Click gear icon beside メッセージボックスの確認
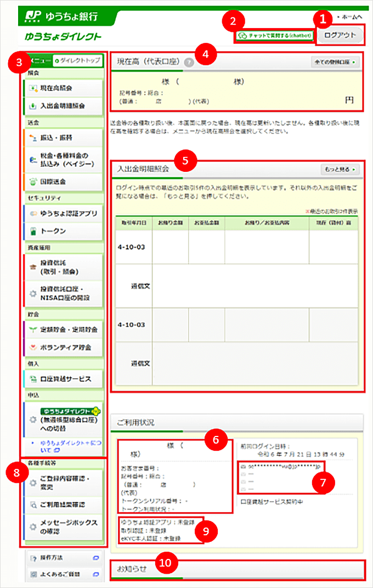This screenshot has height=588, width=373. point(33,527)
